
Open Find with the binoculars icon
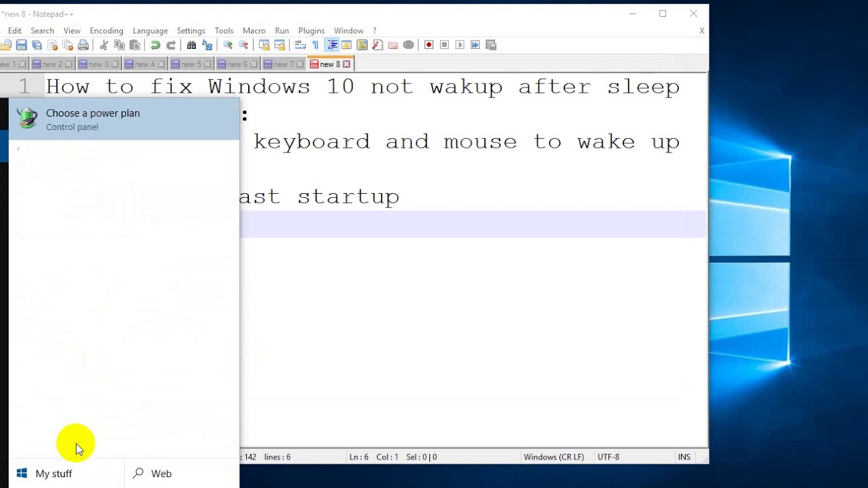191,45
